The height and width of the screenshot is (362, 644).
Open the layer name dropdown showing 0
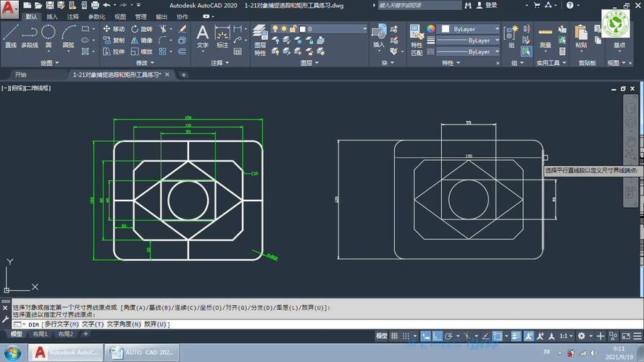coord(319,29)
